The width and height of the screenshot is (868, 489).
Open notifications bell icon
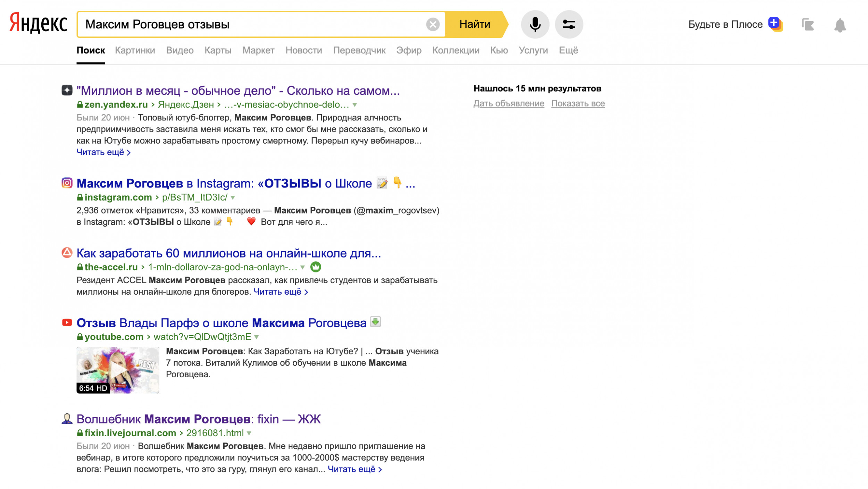(x=840, y=25)
